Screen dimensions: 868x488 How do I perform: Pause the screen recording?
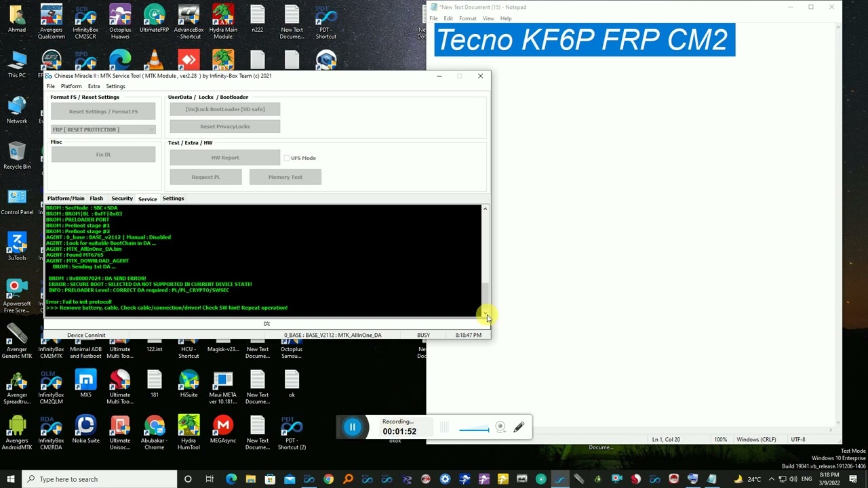pos(353,427)
